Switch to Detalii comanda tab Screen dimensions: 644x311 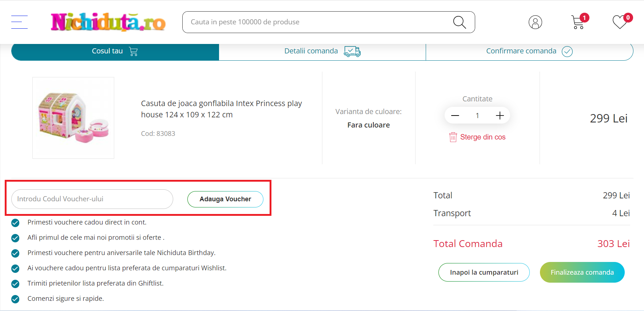pos(322,51)
